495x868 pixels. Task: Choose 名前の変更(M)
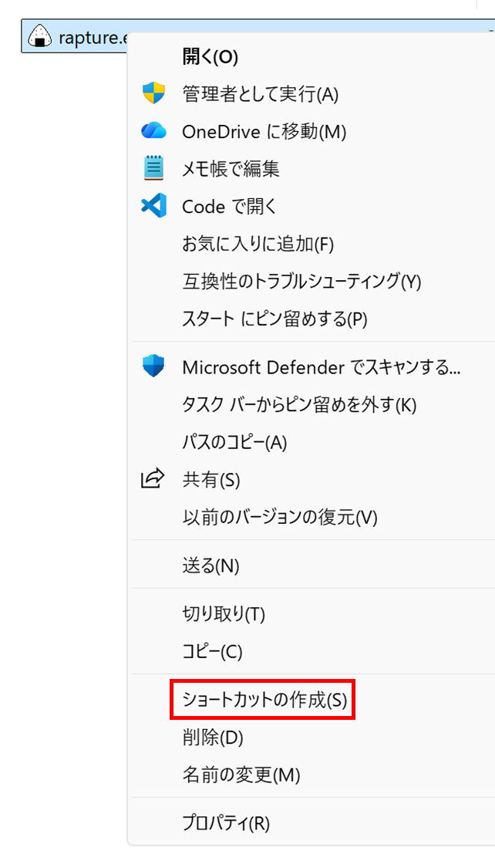tap(241, 775)
